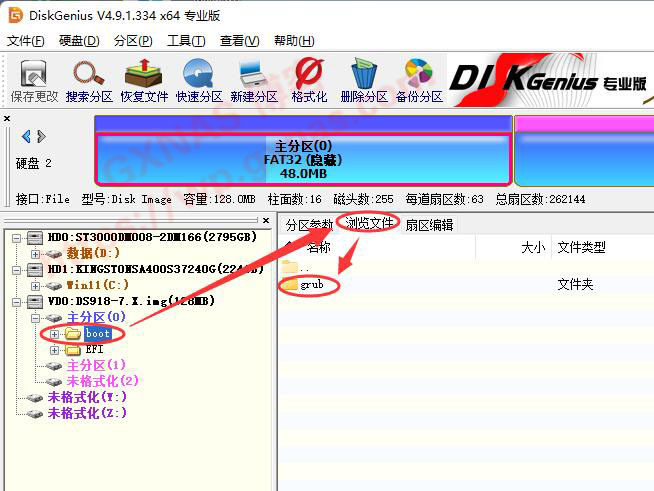Switch to the 浏览文件 tab

click(369, 224)
